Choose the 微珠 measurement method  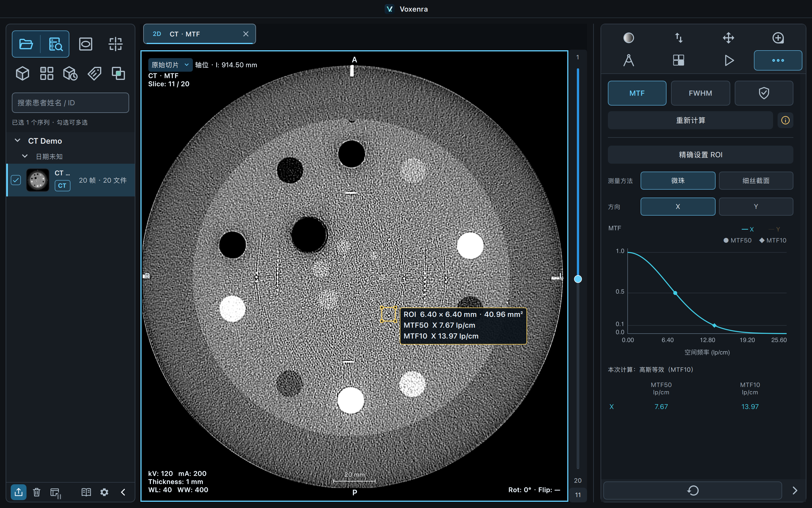tap(678, 181)
